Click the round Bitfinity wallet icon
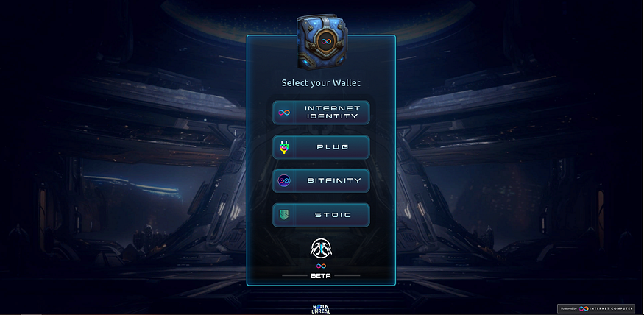 [x=284, y=181]
